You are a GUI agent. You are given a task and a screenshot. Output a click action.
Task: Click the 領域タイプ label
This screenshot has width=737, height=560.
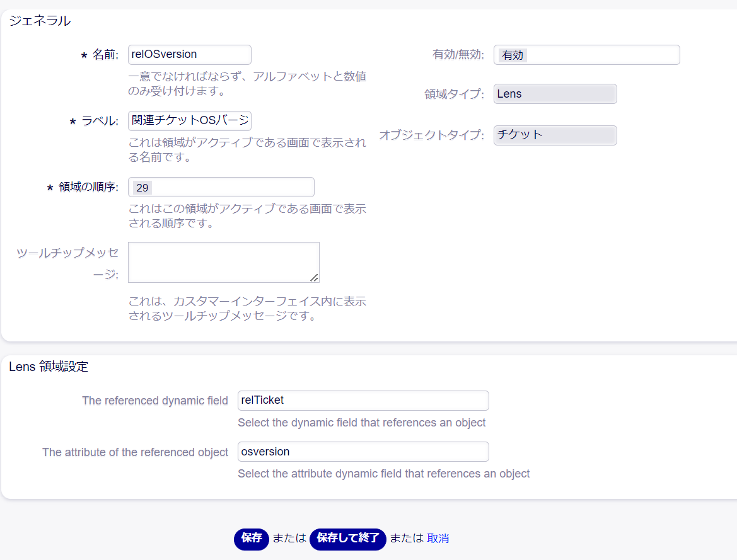454,94
